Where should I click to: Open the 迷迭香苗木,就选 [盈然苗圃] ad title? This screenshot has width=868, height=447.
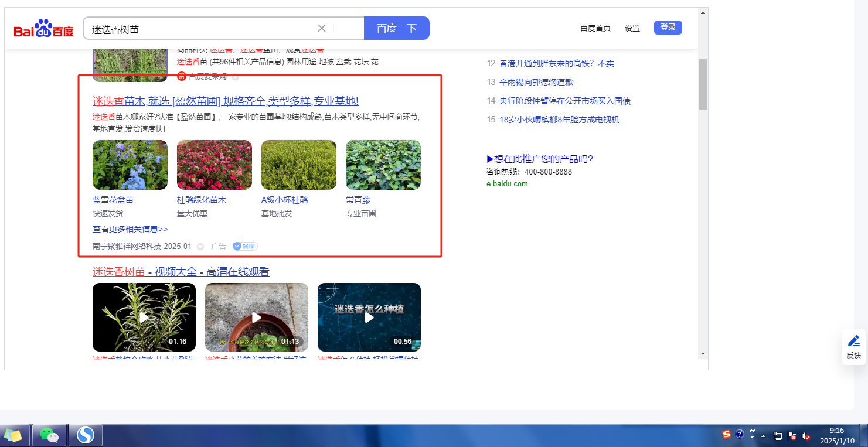point(226,101)
